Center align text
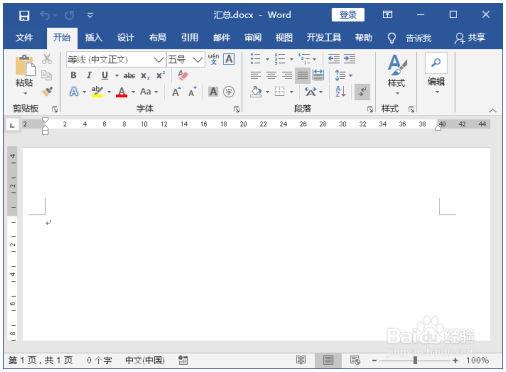Image resolution: width=506 pixels, height=372 pixels. point(271,75)
